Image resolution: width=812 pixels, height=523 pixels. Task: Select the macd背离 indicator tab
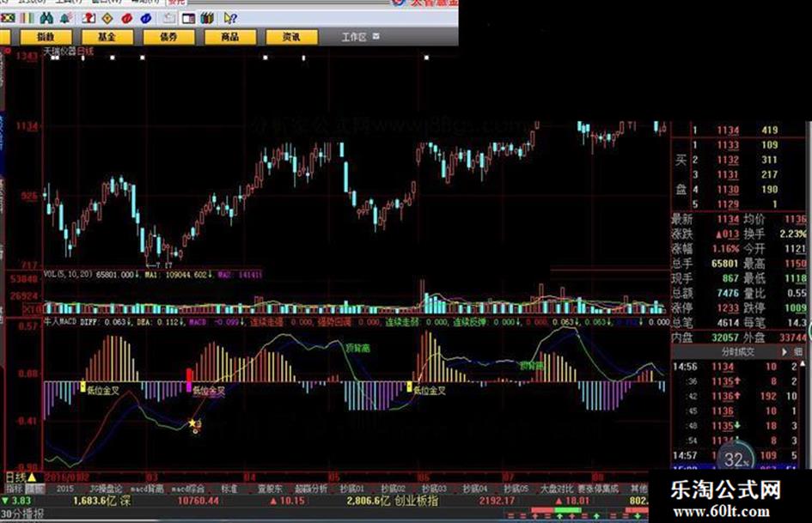pos(147,489)
